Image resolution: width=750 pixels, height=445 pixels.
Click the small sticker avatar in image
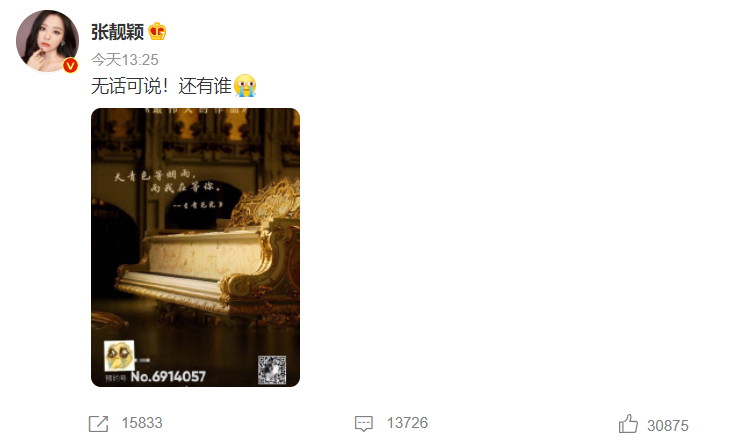point(119,356)
